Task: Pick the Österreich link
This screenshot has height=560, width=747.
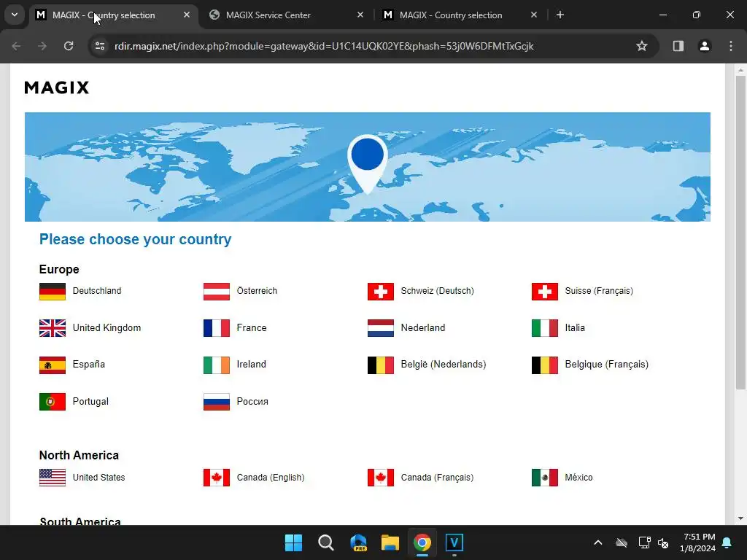Action: tap(257, 290)
